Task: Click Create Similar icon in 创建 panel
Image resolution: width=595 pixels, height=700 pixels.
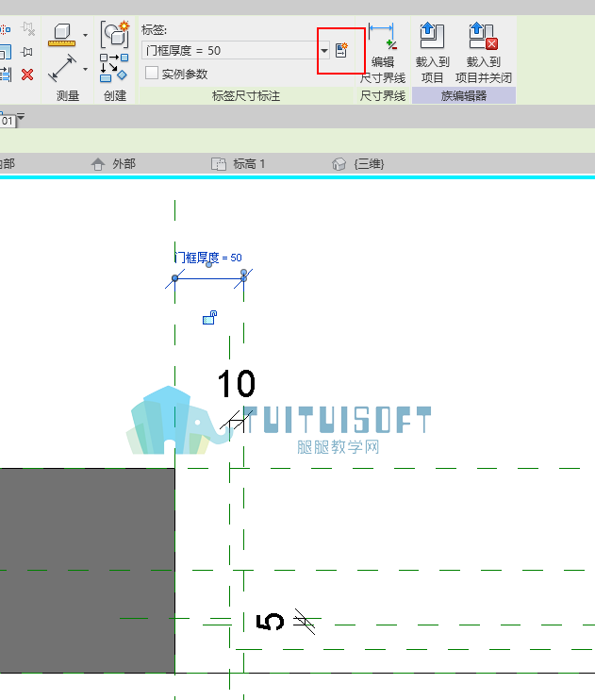Action: [115, 33]
